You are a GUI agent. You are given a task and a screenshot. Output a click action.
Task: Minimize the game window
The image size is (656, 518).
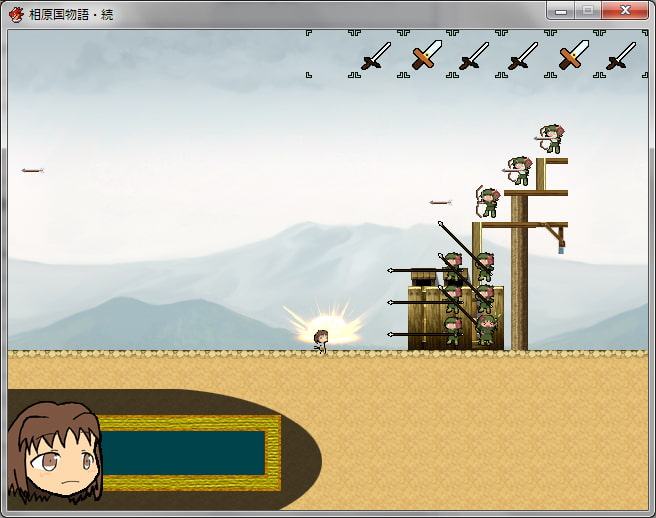pyautogui.click(x=561, y=11)
